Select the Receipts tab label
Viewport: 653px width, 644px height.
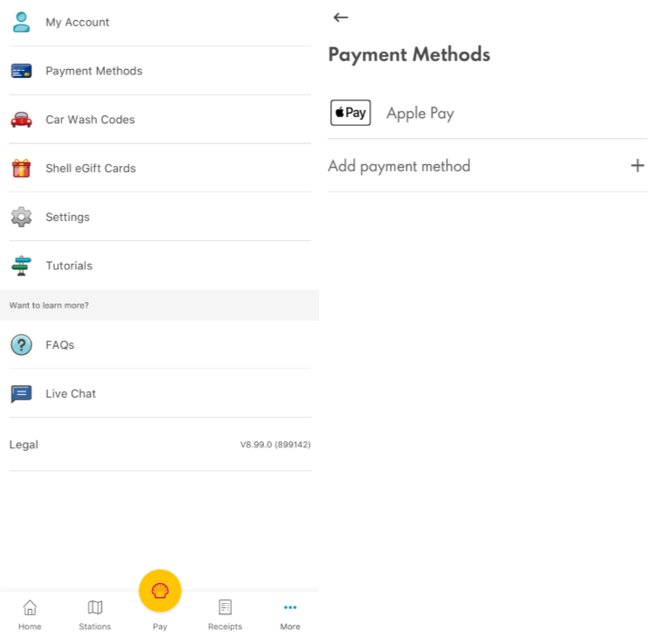[226, 627]
